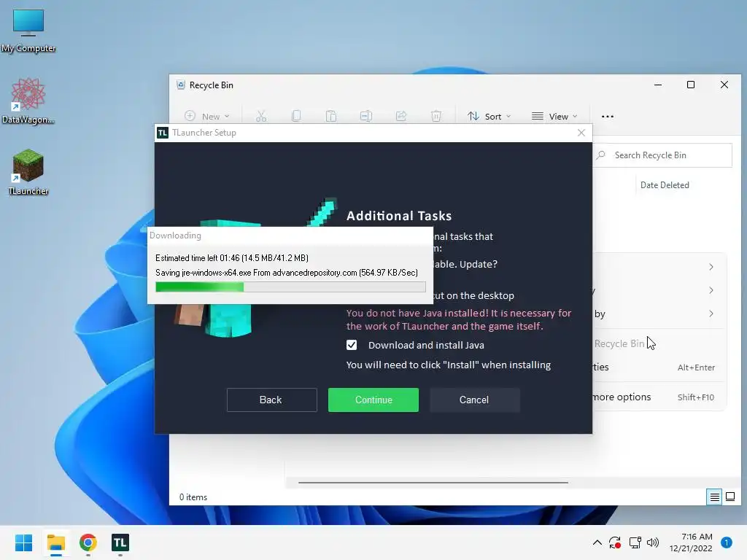Open the volume speaker tray icon

click(x=653, y=542)
